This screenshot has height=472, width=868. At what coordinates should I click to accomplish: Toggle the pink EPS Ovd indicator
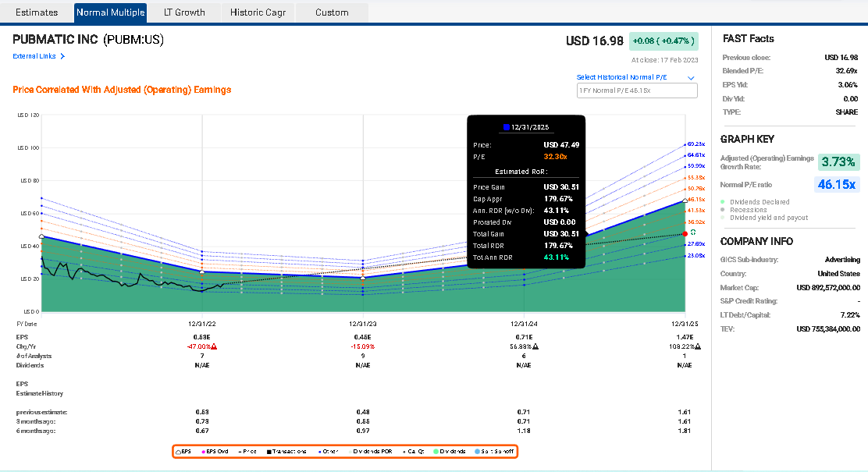[209, 451]
